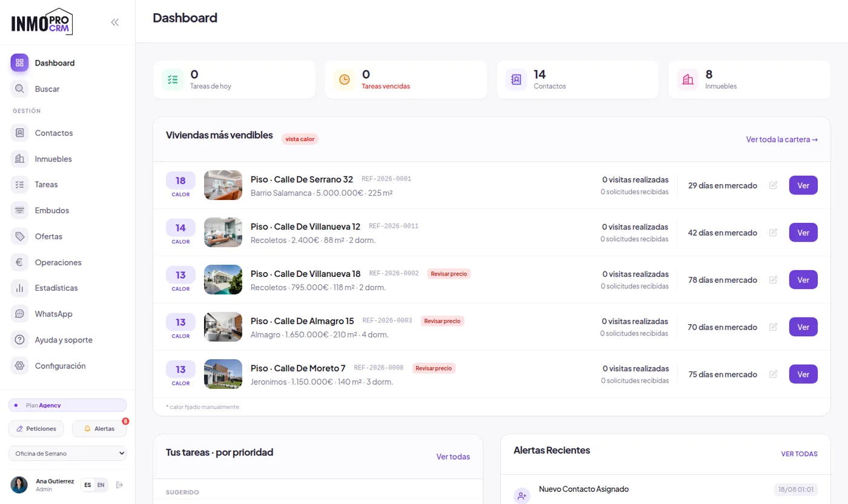Edit the Calle De Moreto 7 listing
848x504 pixels.
point(773,374)
